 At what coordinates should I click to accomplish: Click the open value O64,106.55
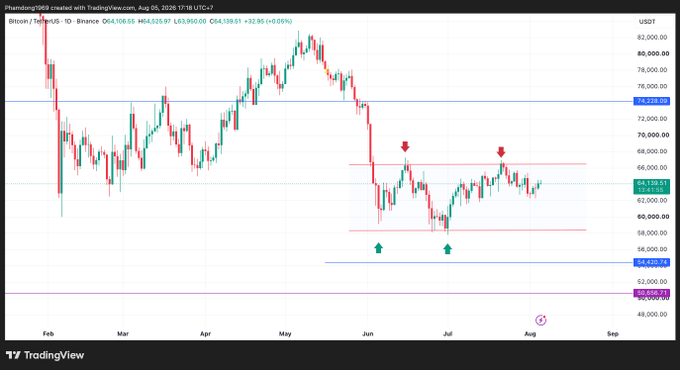[x=118, y=21]
